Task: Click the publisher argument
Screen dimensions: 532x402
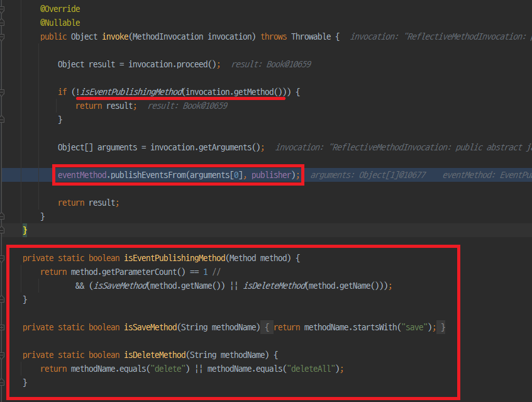Action: coord(272,175)
